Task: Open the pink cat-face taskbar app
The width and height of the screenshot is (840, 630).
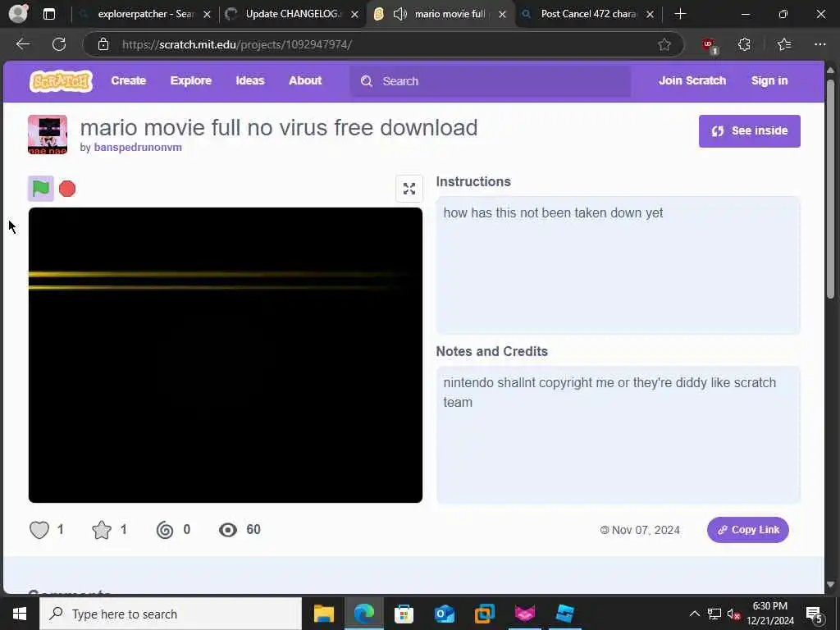Action: coord(524,614)
